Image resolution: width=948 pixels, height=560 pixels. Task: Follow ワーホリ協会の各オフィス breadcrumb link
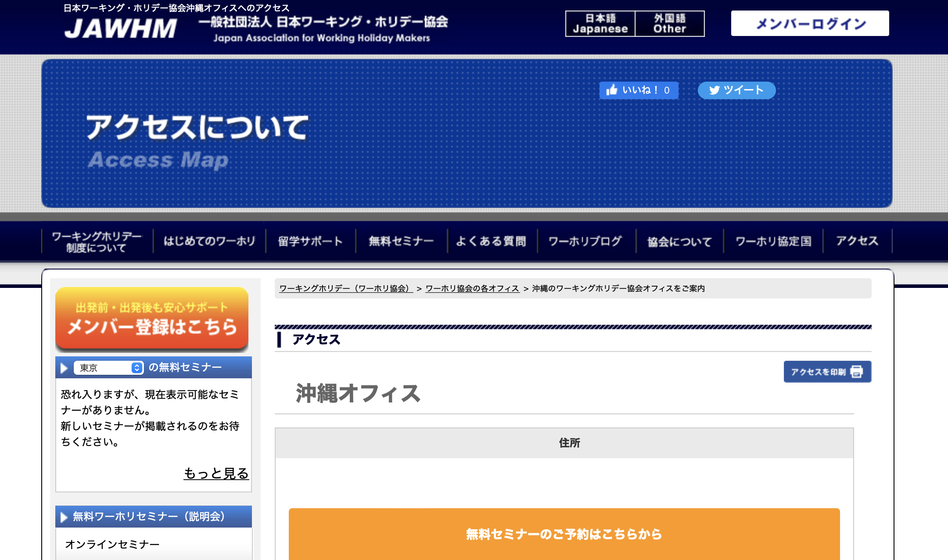point(472,288)
